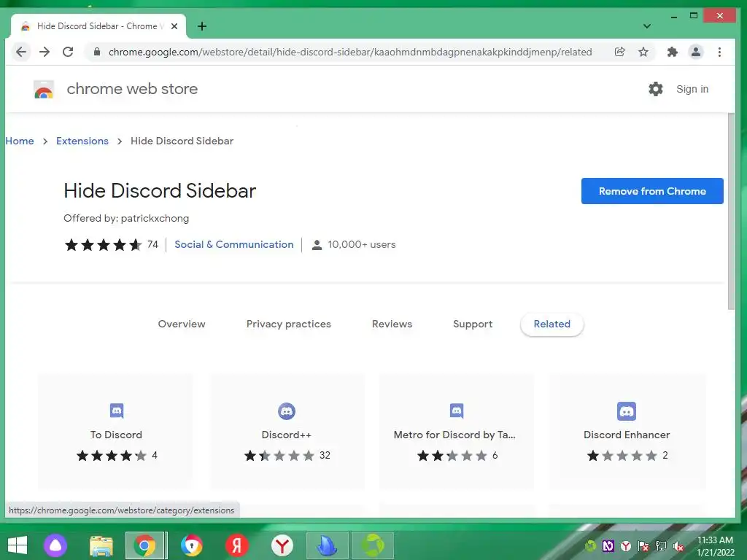Close the Hide Discord Sidebar tab

[x=174, y=26]
